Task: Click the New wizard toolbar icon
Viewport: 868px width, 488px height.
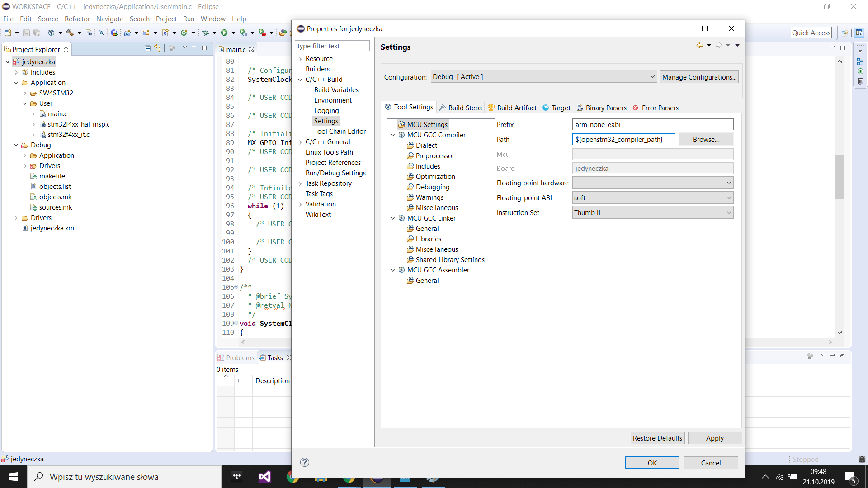Action: point(8,33)
